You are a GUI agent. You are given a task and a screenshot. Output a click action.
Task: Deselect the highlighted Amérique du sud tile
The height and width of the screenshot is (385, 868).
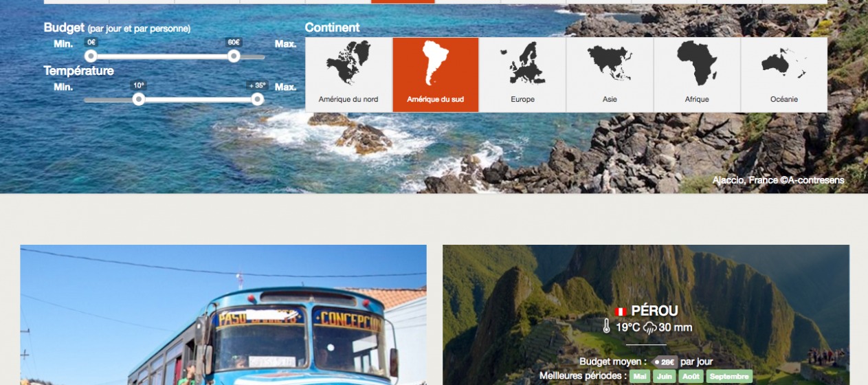click(x=436, y=74)
